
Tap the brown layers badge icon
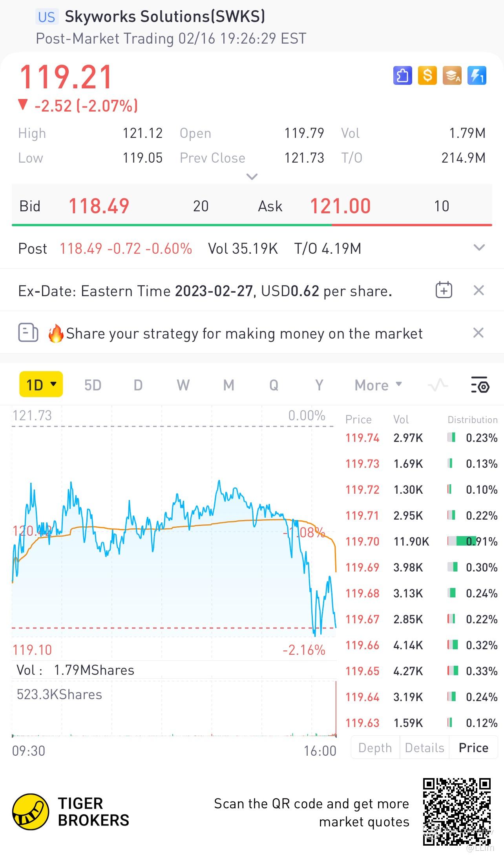coord(452,75)
